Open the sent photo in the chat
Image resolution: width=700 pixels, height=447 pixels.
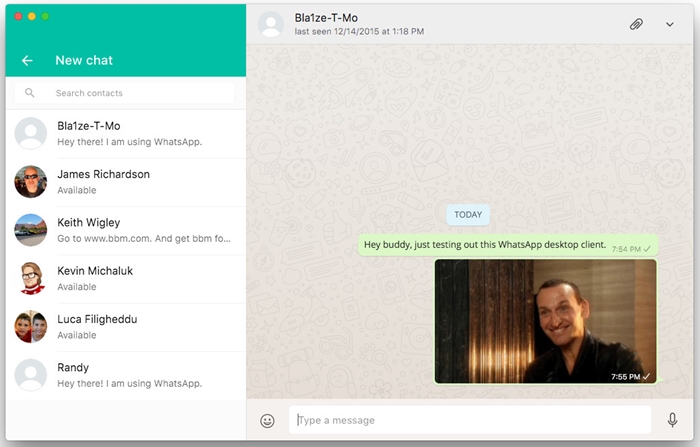click(x=545, y=321)
